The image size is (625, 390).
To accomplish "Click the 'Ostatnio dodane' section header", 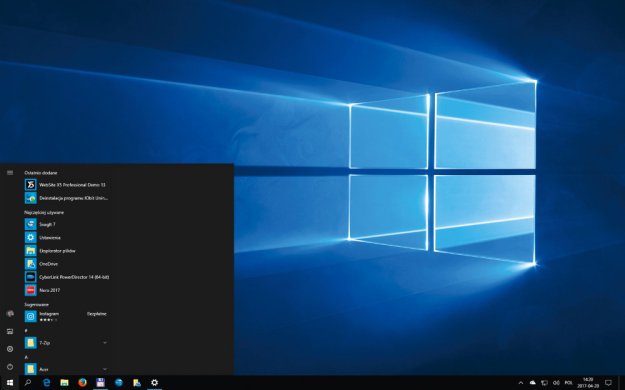I will pyautogui.click(x=41, y=173).
